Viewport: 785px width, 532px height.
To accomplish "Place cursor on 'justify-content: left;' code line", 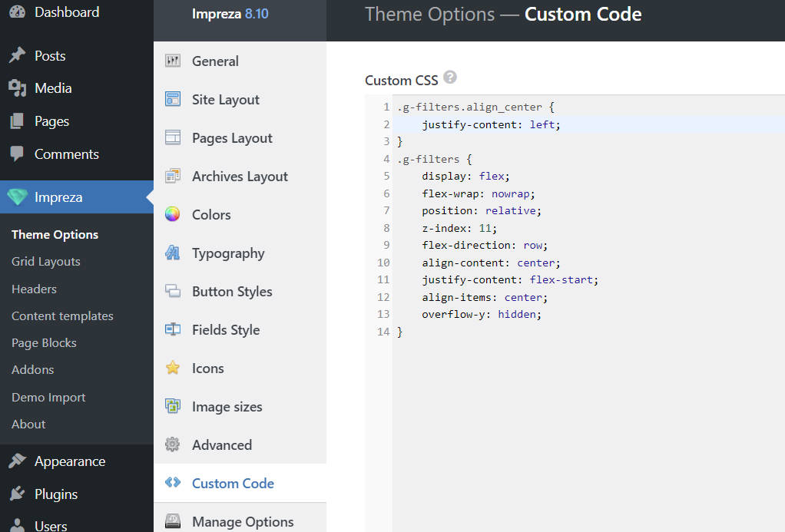I will pos(491,124).
